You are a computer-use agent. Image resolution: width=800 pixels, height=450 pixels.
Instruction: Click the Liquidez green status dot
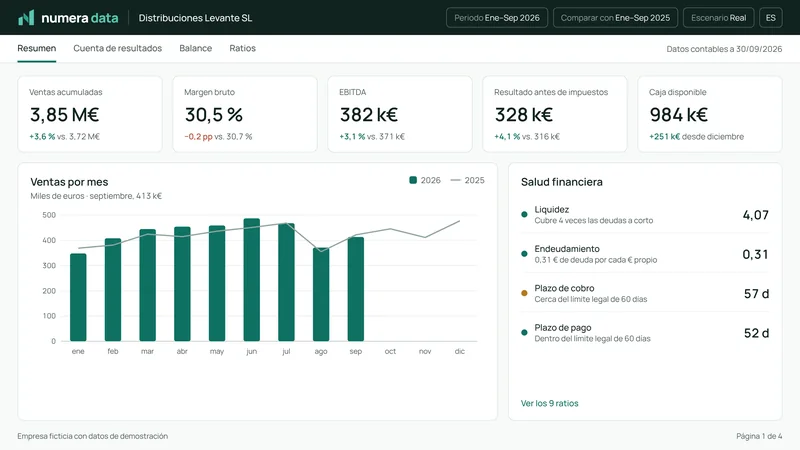point(524,214)
